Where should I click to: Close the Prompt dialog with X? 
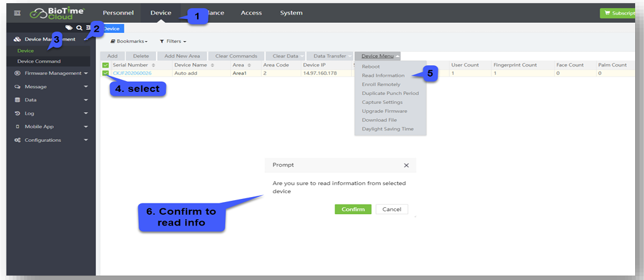(406, 165)
